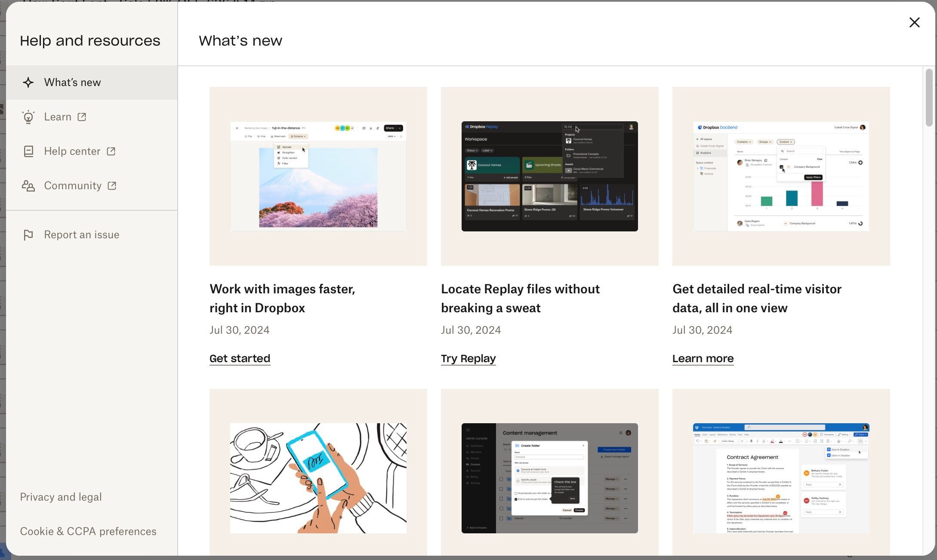Click the Community external link icon
Screen dimensions: 937x560
tap(111, 185)
